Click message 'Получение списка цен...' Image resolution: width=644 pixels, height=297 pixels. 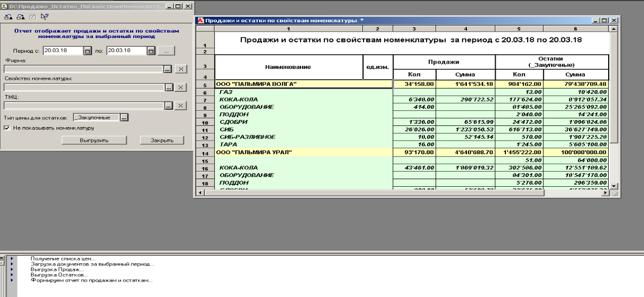63,259
